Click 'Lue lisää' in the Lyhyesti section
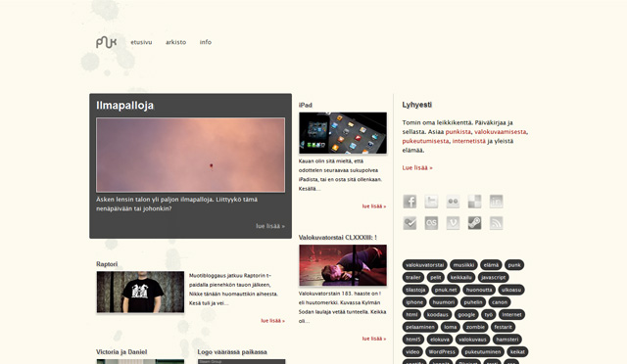Image resolution: width=627 pixels, height=364 pixels. (417, 168)
